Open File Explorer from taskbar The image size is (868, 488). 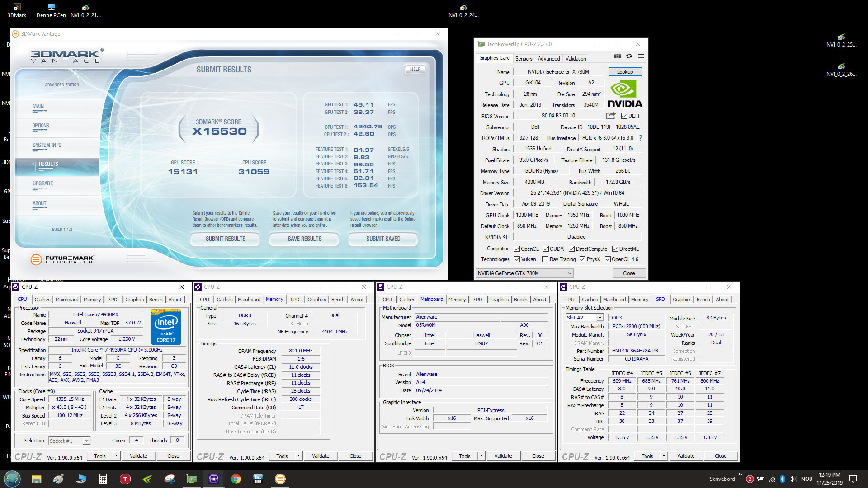pyautogui.click(x=37, y=479)
